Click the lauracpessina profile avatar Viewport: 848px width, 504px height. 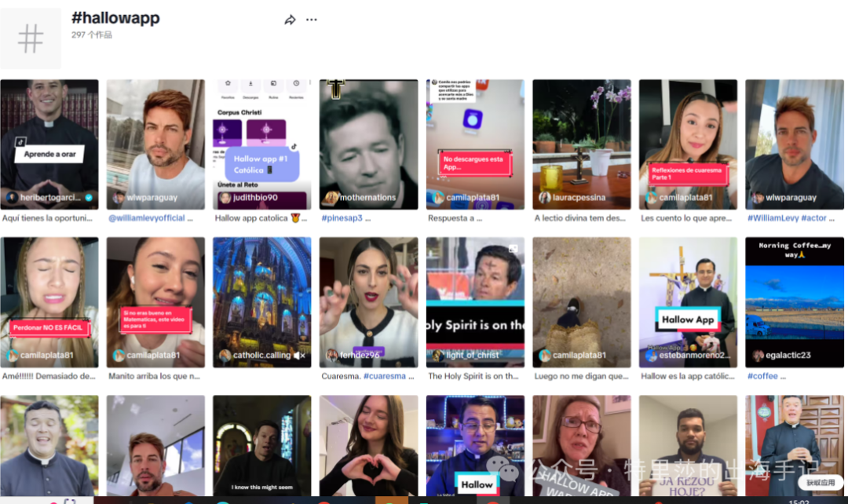545,198
